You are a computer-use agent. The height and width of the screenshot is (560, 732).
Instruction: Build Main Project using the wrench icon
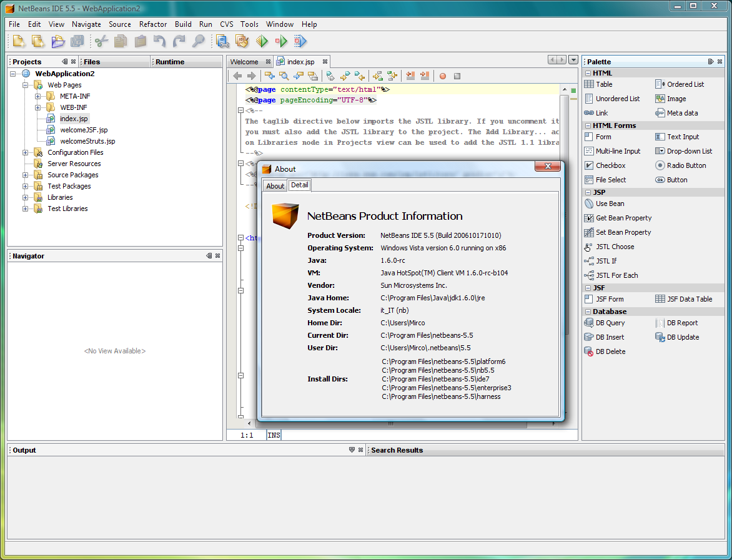click(x=223, y=42)
